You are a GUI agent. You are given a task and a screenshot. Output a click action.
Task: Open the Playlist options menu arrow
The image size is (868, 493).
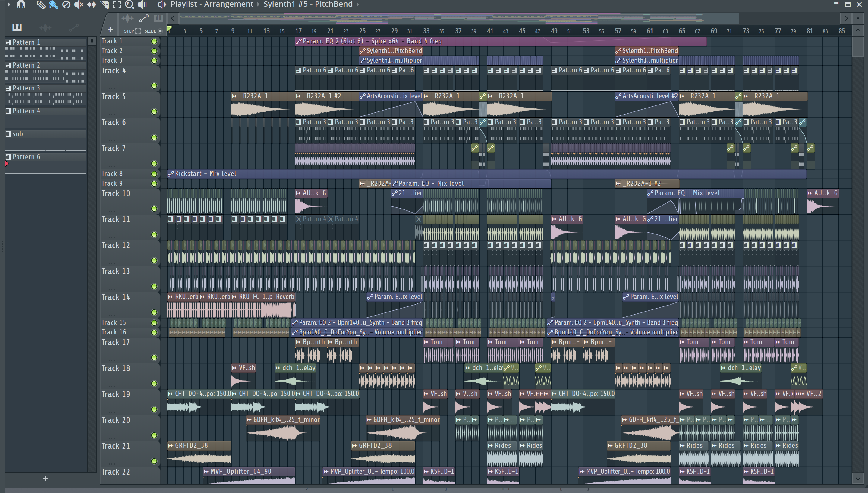click(x=9, y=5)
